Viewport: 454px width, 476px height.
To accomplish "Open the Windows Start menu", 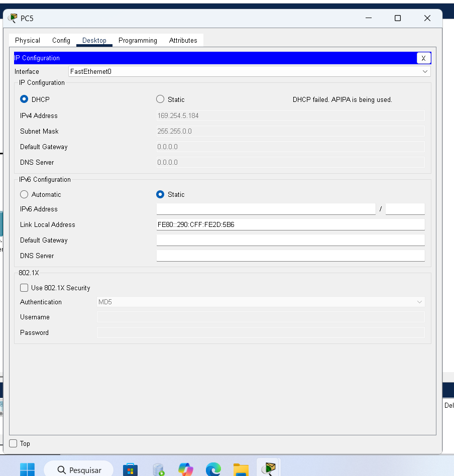I will (x=27, y=469).
